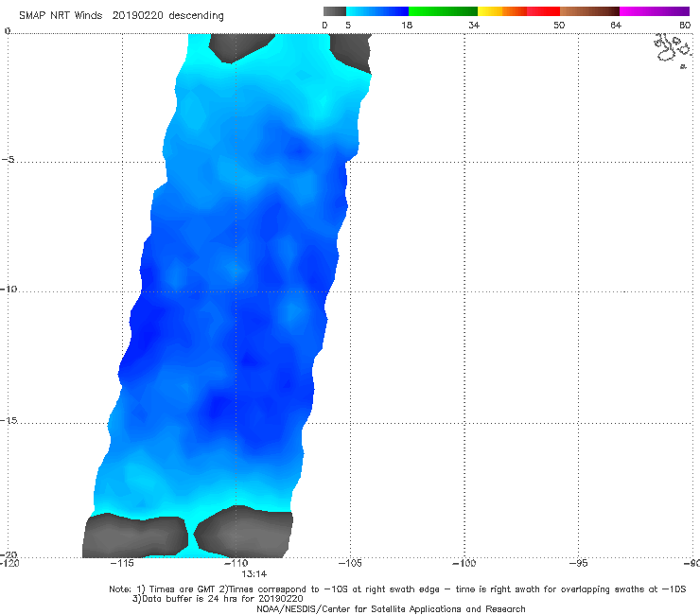Click the latitude label -15
Viewport: 700px width, 615px height.
pyautogui.click(x=9, y=420)
